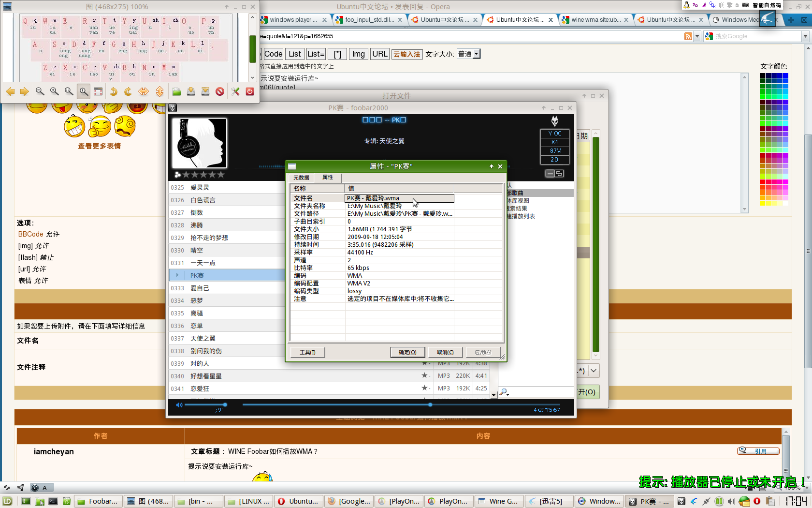Open a file with green folder icon
The image size is (812, 508).
click(176, 91)
